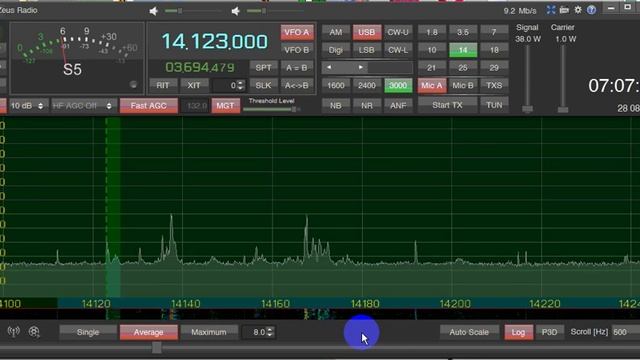This screenshot has height=360, width=640.
Task: Set filter width to 3000
Action: tap(398, 86)
